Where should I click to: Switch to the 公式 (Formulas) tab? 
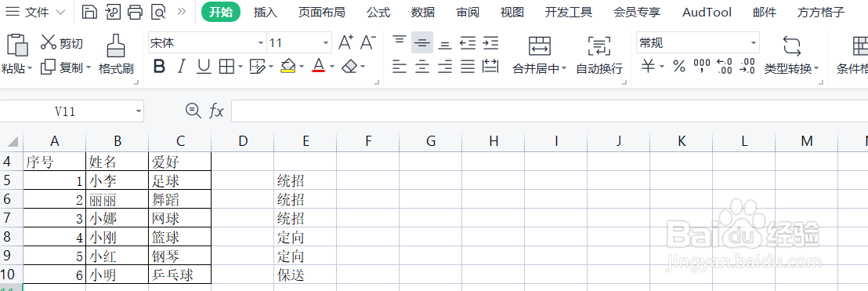(378, 12)
